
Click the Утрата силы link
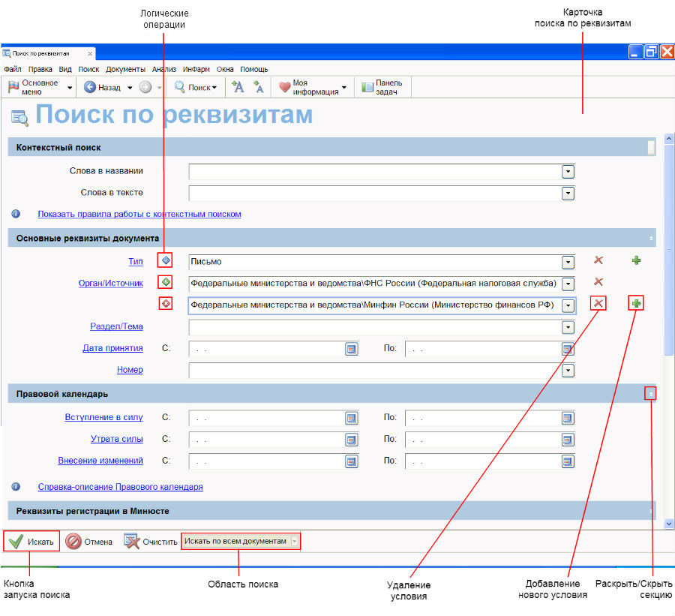pos(117,439)
